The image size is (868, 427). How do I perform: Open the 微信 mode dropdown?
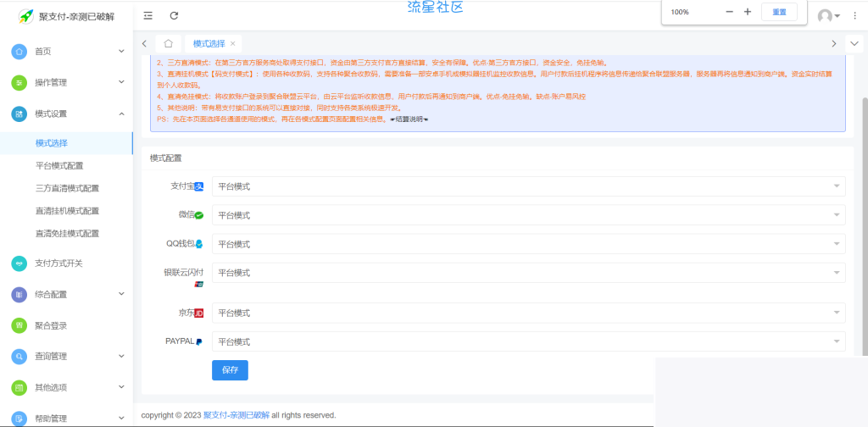click(528, 215)
